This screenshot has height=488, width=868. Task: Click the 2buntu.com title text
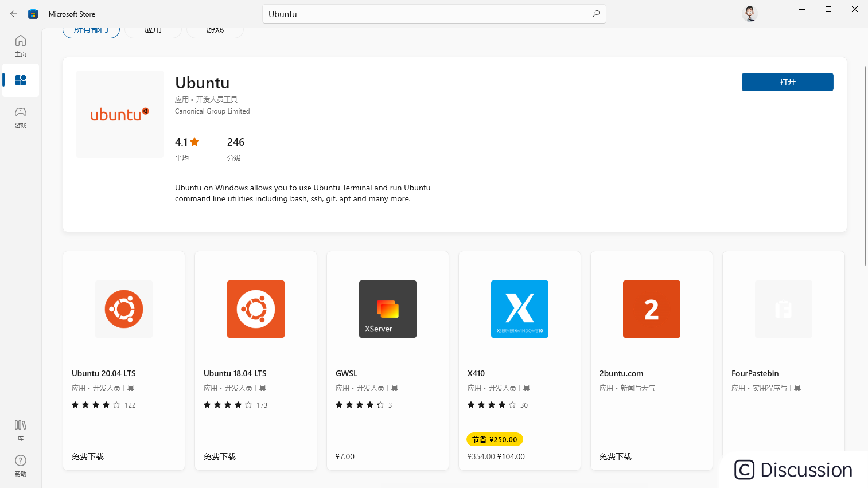pos(621,373)
